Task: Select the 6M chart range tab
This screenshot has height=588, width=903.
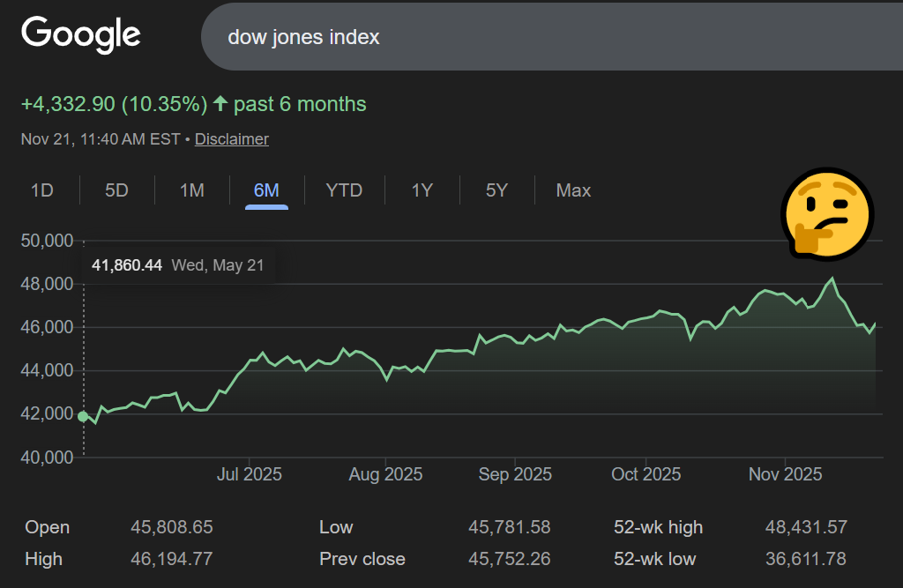Action: click(x=266, y=190)
